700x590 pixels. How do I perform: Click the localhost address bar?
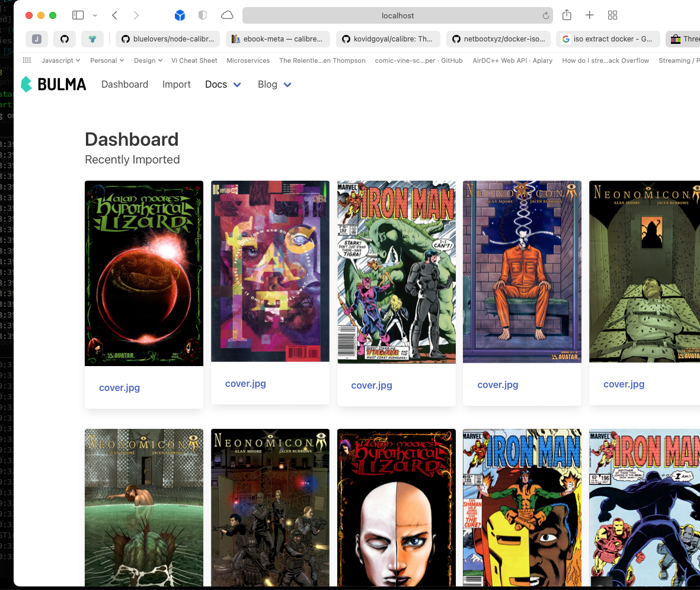(397, 16)
